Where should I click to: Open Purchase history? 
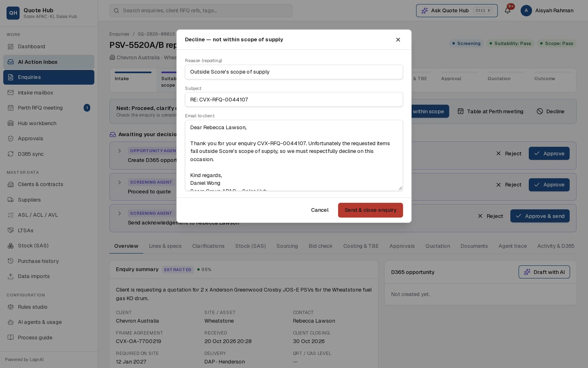point(49,261)
